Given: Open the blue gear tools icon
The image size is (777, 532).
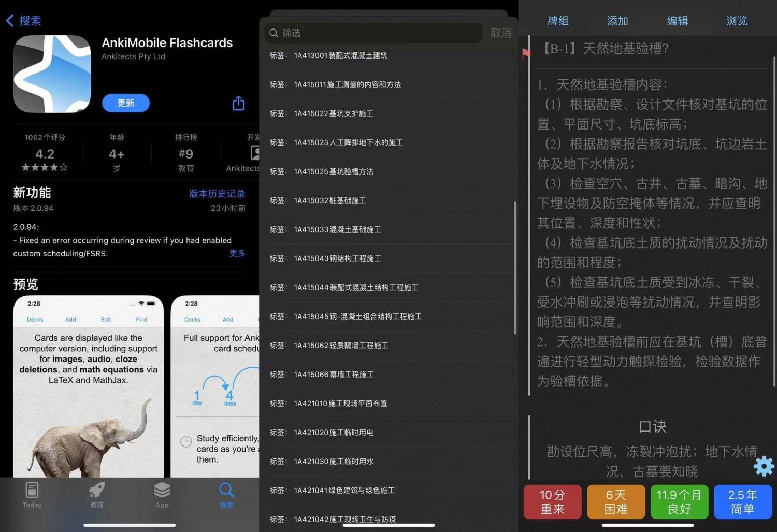Looking at the screenshot, I should (x=764, y=466).
